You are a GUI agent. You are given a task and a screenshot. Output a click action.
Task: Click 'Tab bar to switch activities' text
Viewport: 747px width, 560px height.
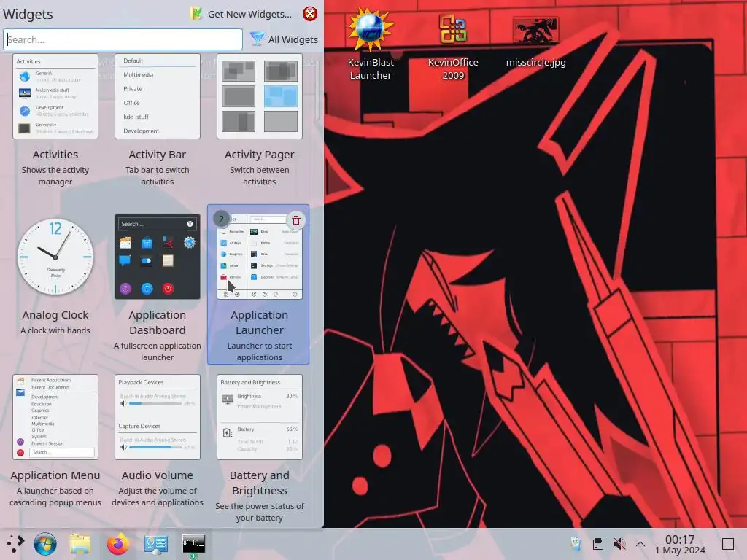point(158,176)
